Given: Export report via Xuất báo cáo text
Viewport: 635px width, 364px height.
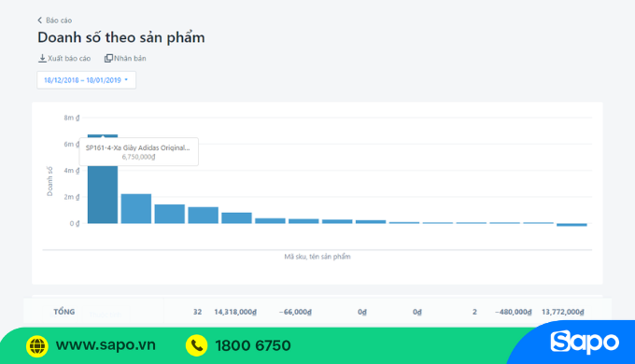Looking at the screenshot, I should pos(69,58).
